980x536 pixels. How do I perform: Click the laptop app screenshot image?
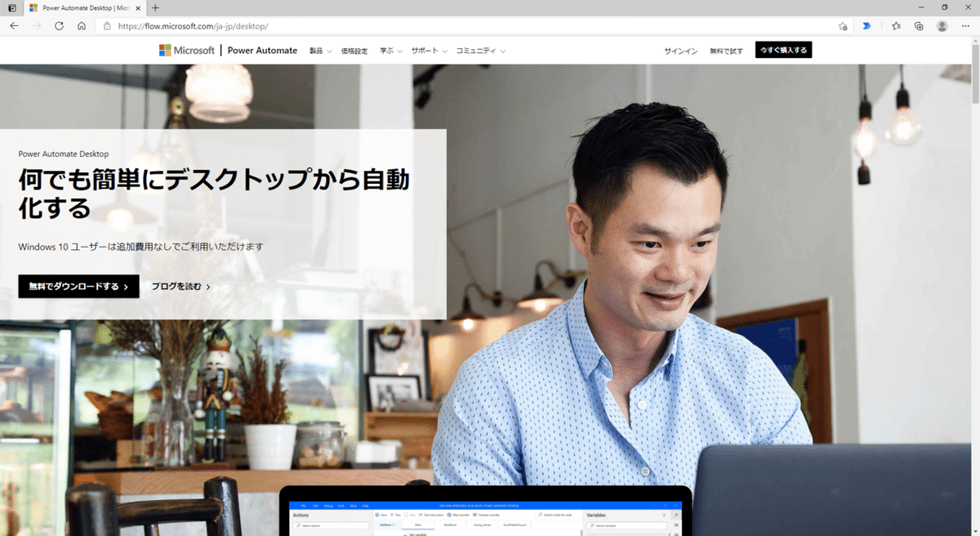485,511
